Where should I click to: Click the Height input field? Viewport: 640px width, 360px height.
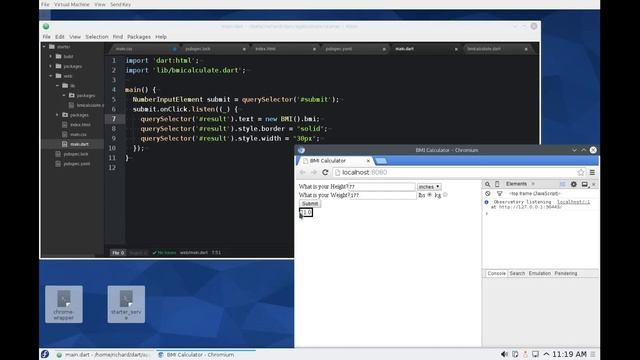[382, 187]
